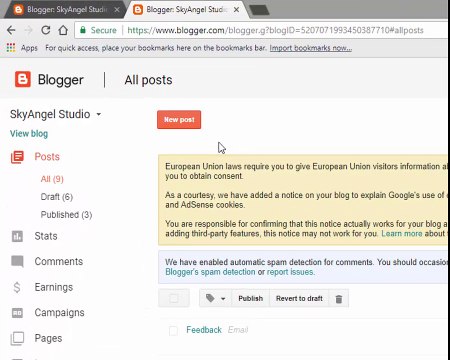Image resolution: width=450 pixels, height=360 pixels.
Task: Show All (9) posts
Action: tap(52, 179)
